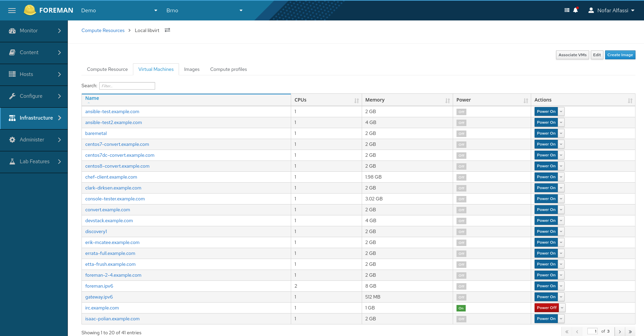Sort table by Actions column icon
The image size is (644, 336).
coord(630,101)
